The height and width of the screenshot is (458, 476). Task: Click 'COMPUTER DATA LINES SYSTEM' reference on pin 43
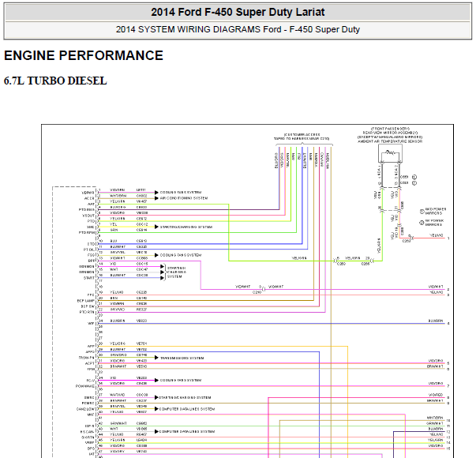(x=187, y=432)
